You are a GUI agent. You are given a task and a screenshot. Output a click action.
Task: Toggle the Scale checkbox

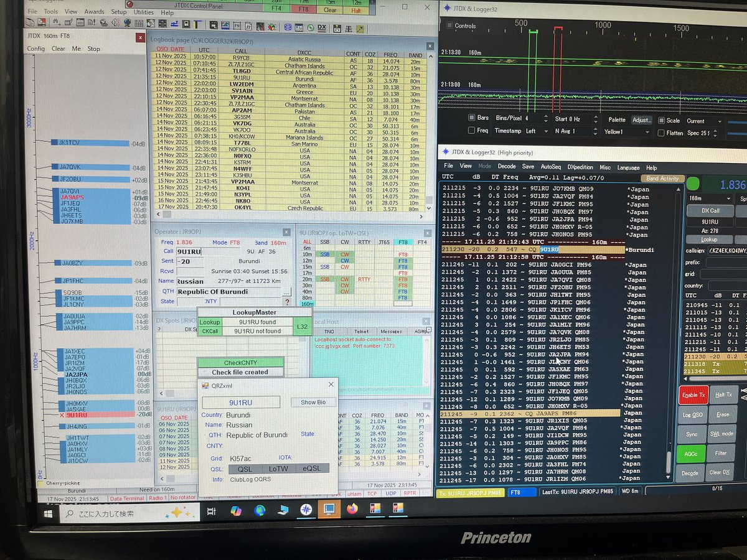[x=660, y=120]
